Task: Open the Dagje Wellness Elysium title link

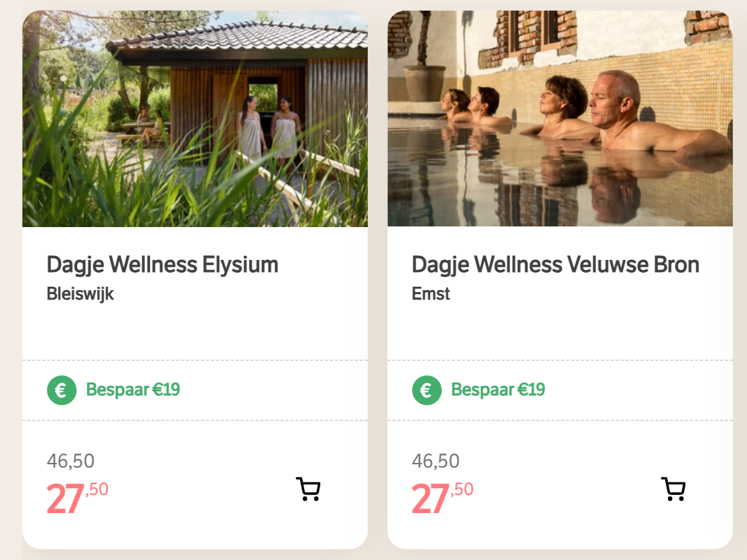Action: pos(162,265)
